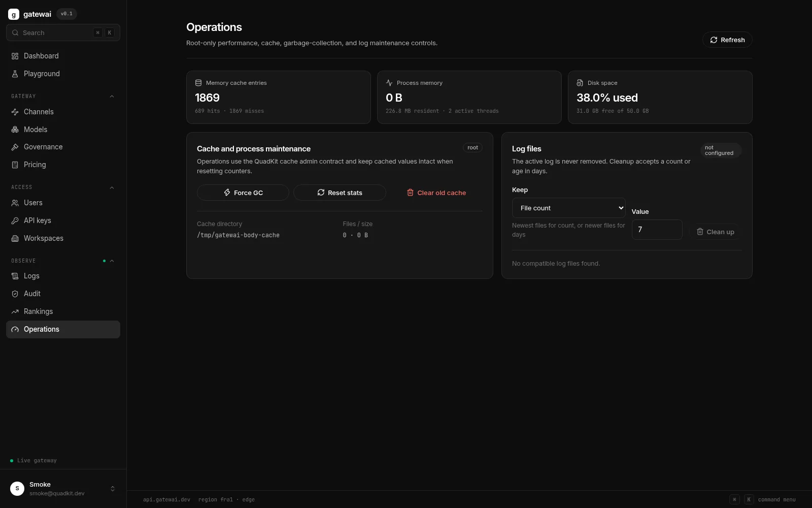The height and width of the screenshot is (508, 812).
Task: Click the Rankings trend icon
Action: click(15, 311)
